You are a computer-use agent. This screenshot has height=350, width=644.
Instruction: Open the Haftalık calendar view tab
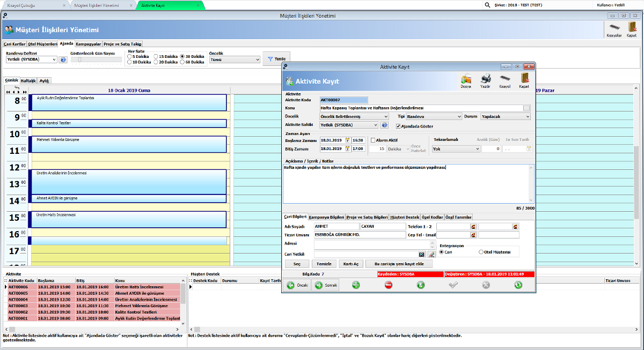(x=28, y=80)
